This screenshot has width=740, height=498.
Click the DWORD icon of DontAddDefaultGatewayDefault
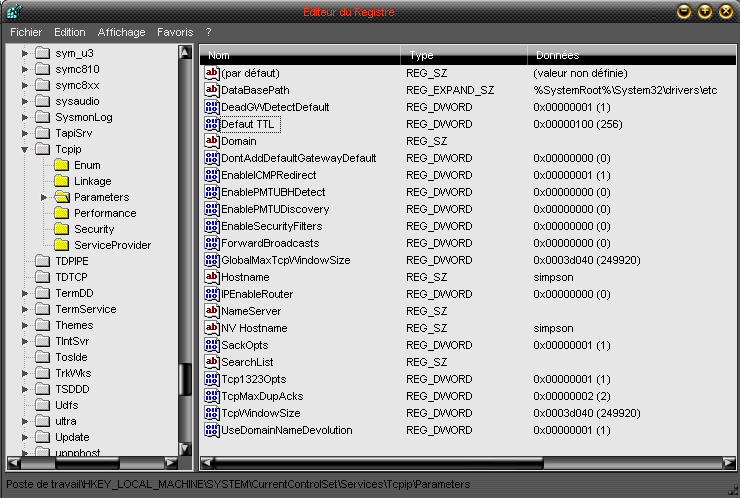[211, 158]
